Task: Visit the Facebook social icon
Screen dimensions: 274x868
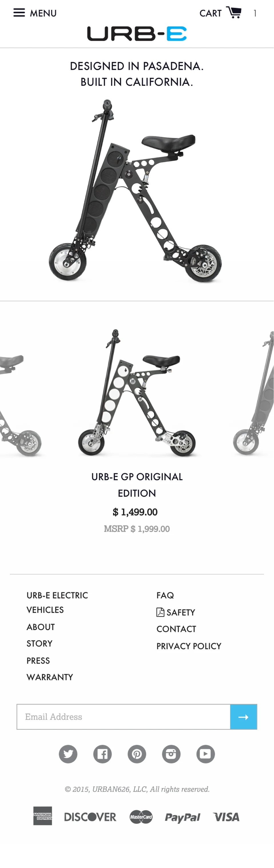Action: pyautogui.click(x=103, y=754)
